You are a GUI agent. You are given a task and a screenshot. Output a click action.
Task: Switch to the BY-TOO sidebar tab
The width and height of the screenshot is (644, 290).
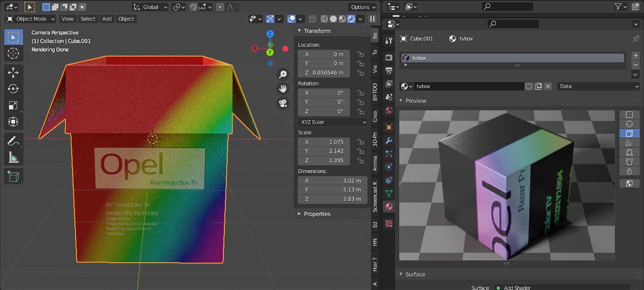pyautogui.click(x=375, y=92)
